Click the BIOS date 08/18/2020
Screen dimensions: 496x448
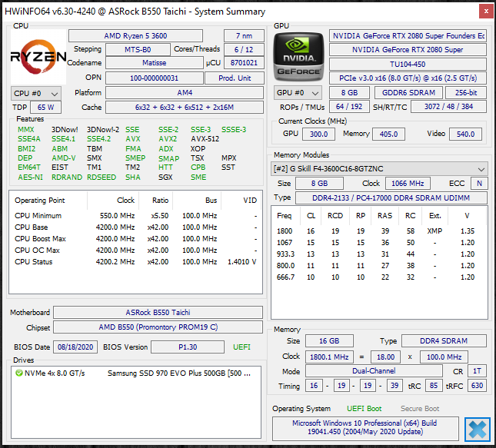point(75,347)
